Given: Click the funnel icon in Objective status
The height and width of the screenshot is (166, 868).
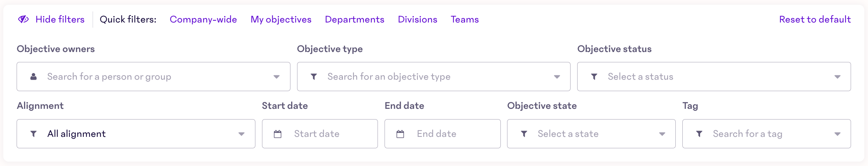Looking at the screenshot, I should point(594,77).
